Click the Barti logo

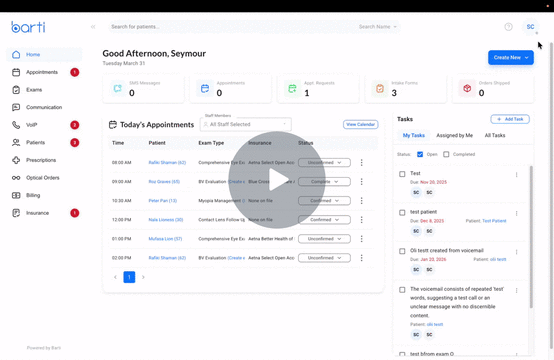tap(28, 27)
